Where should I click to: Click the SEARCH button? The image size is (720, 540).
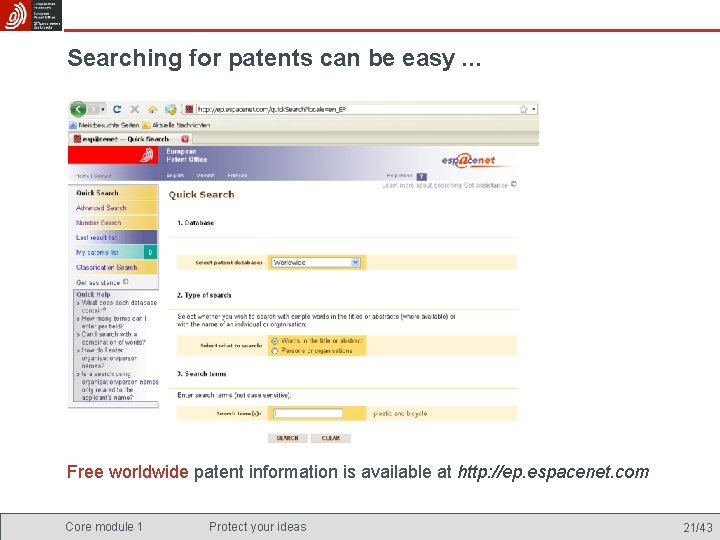(287, 438)
